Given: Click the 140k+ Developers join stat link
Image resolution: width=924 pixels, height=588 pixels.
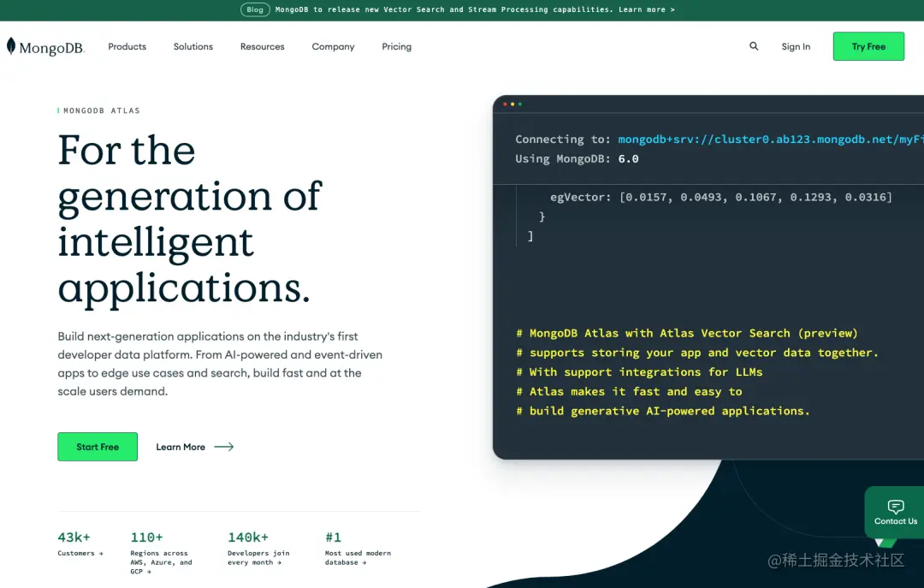Looking at the screenshot, I should click(258, 548).
